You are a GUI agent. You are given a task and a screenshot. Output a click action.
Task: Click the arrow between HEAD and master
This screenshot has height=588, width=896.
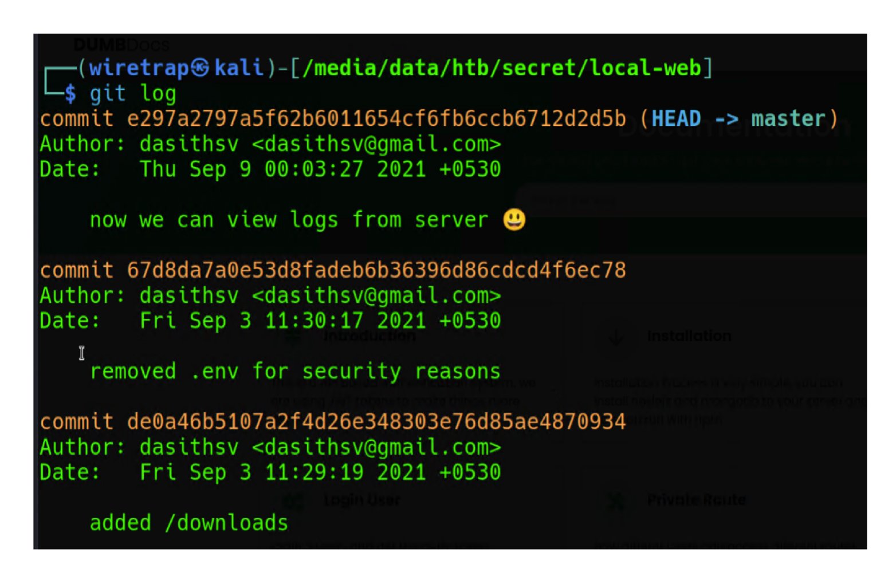(726, 119)
